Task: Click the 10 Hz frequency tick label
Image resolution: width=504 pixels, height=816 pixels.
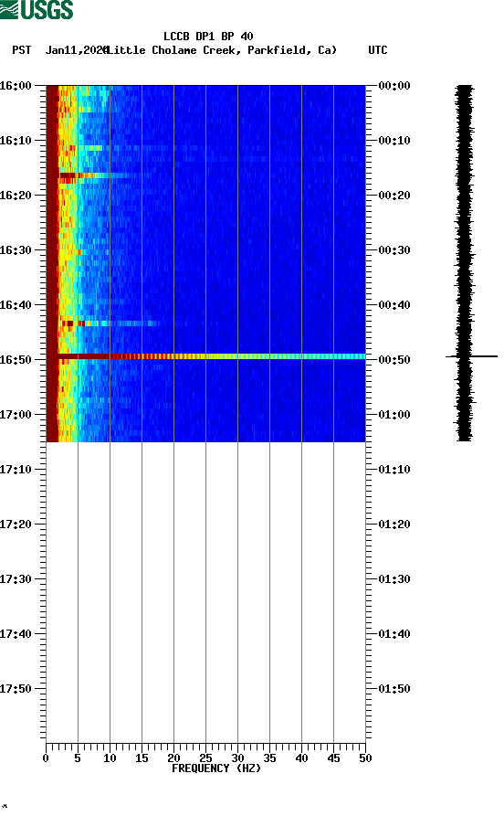Action: [x=110, y=758]
